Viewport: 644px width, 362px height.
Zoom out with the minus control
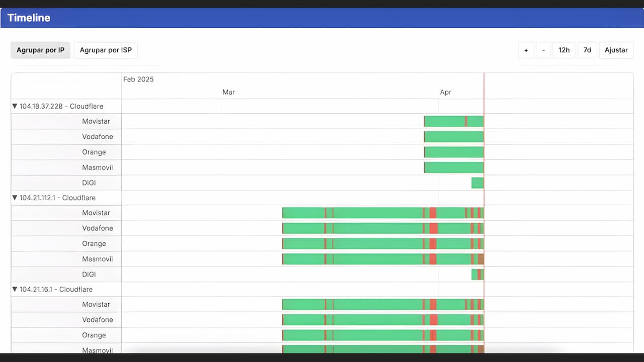pyautogui.click(x=543, y=50)
